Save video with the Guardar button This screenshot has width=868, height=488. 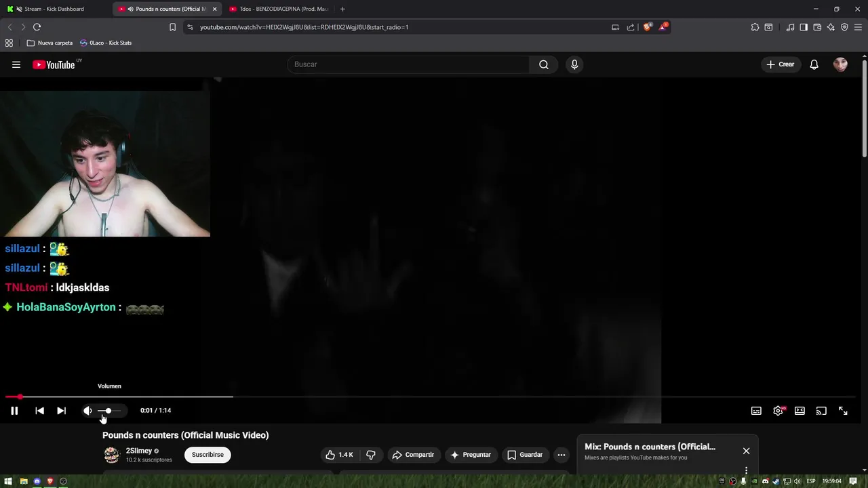point(525,455)
